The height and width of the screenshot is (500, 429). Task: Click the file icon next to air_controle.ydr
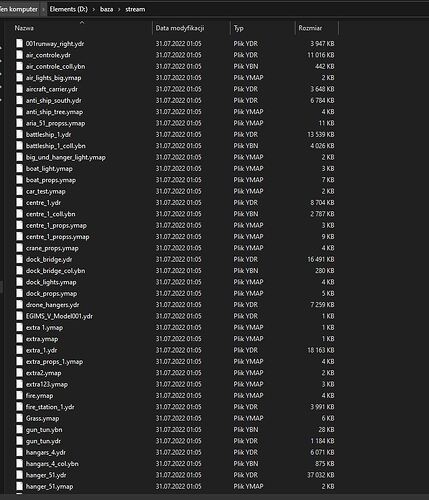click(20, 55)
